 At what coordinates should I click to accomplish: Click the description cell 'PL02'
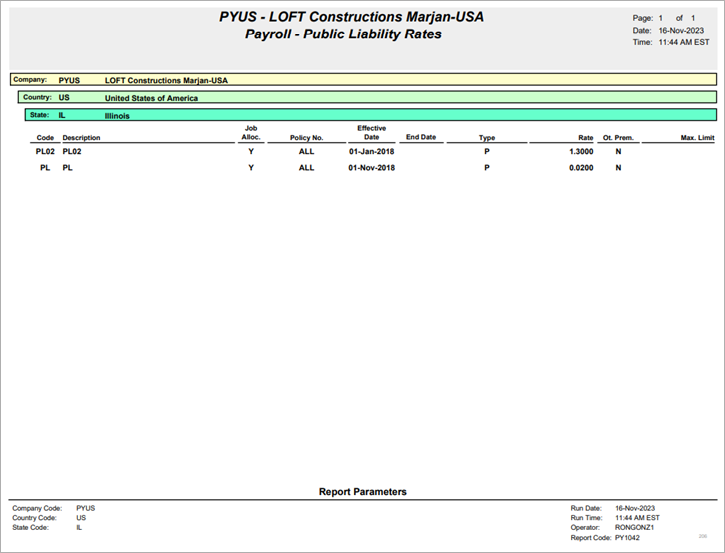pyautogui.click(x=72, y=152)
